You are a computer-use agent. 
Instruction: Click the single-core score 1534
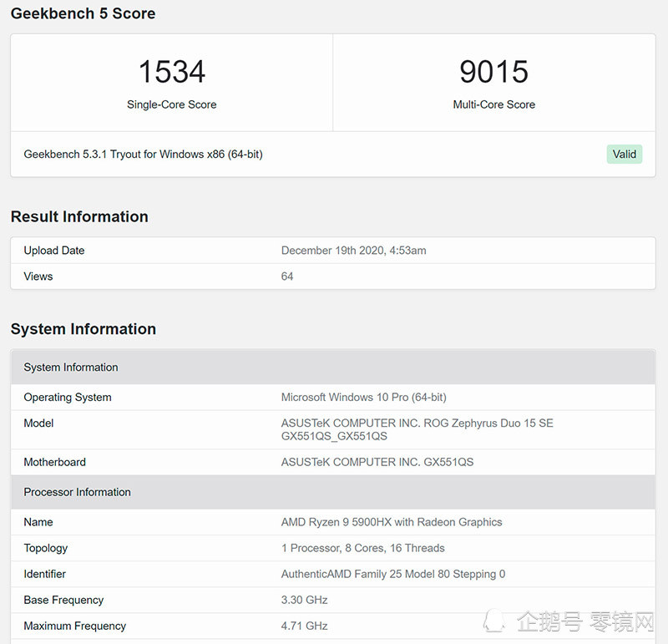172,72
